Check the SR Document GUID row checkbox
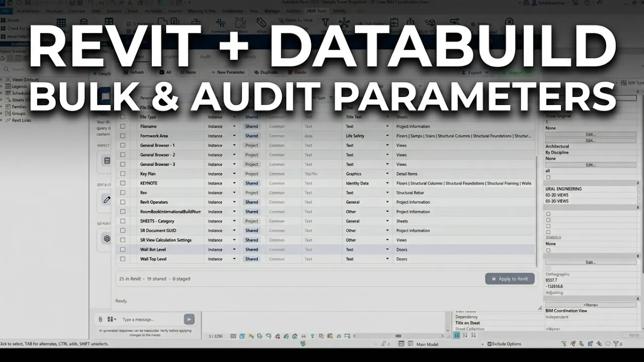This screenshot has height=362, width=644. (x=123, y=230)
